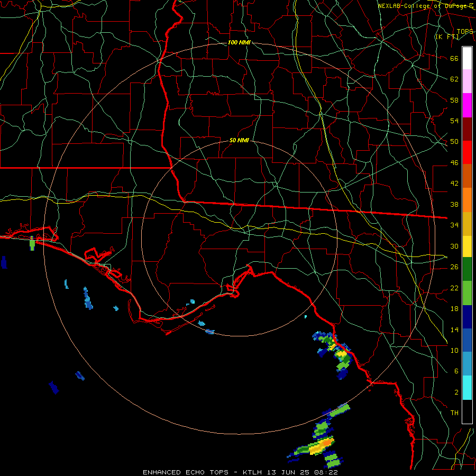Click the medium blue 10-14 kft legend color

[467, 340]
